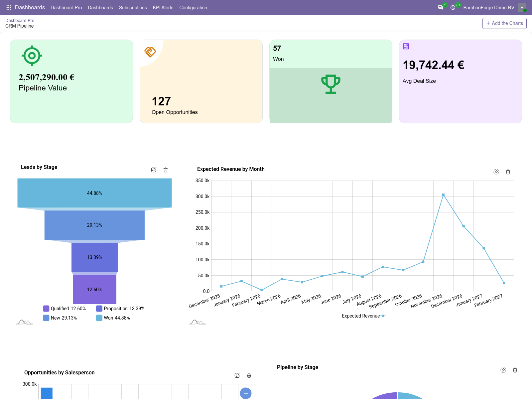
Task: Click the Qualified purple legend swatch
Action: click(46, 309)
